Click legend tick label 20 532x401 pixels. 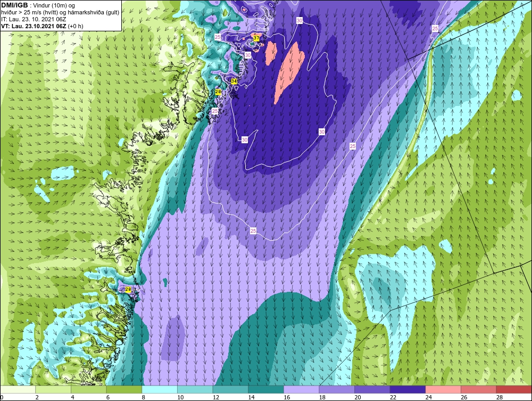358,397
